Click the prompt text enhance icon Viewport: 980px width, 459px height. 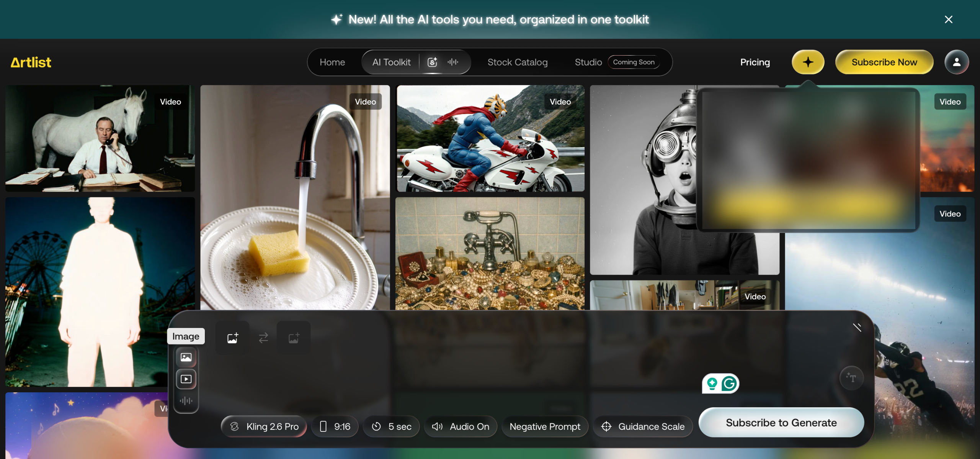851,378
